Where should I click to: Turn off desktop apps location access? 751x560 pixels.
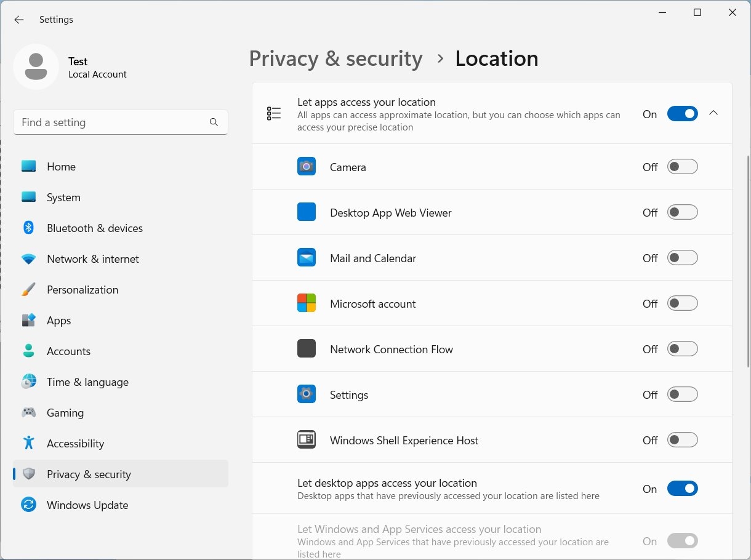click(x=683, y=489)
